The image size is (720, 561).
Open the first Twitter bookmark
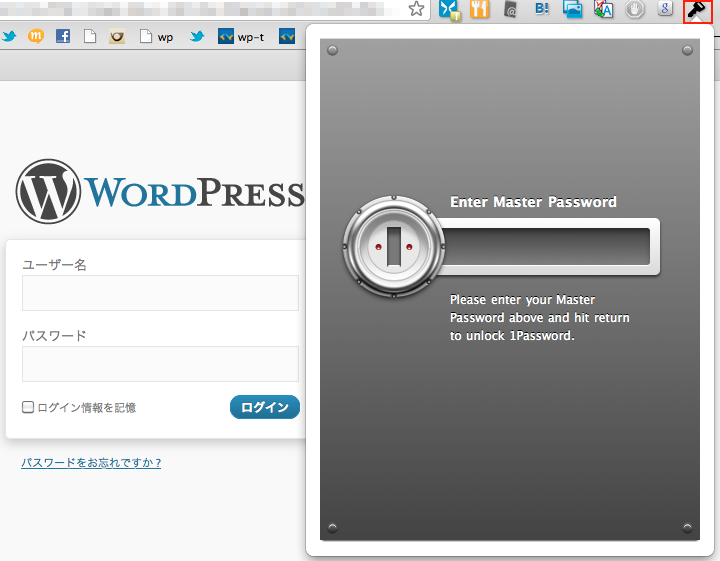pos(9,36)
